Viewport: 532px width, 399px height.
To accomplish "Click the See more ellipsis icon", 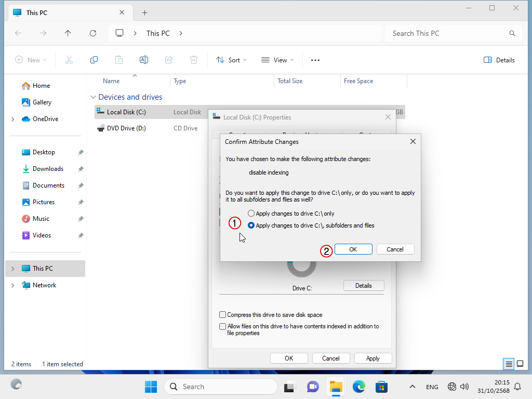I will 315,60.
